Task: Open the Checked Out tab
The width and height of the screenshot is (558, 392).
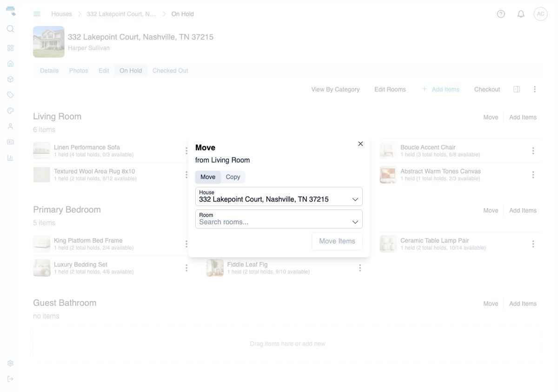Action: (x=170, y=71)
